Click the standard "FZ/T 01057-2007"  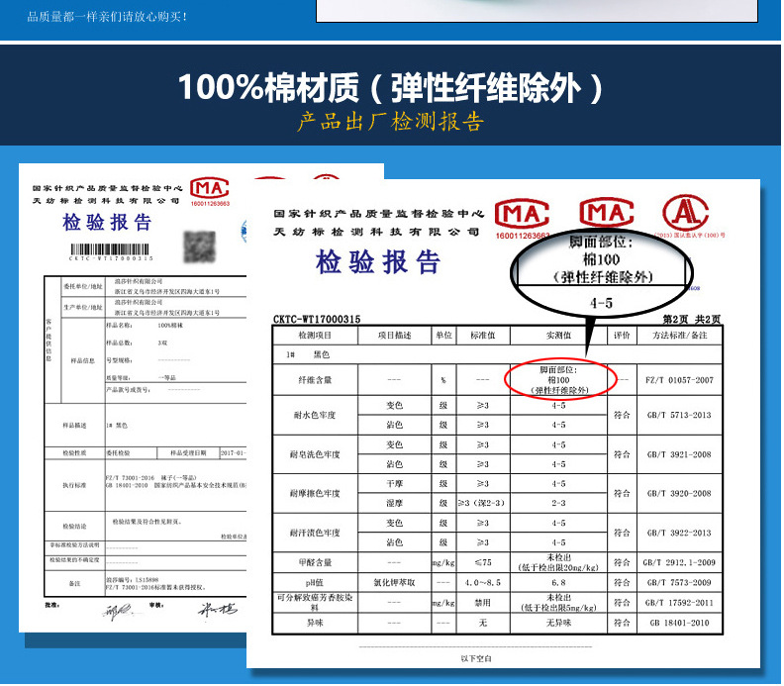pyautogui.click(x=679, y=380)
